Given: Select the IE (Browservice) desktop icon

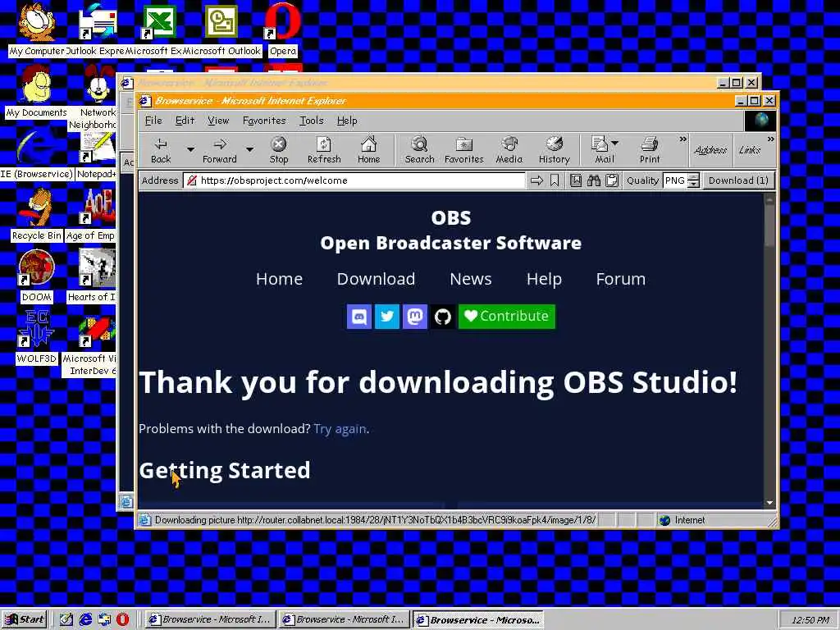Looking at the screenshot, I should (x=36, y=153).
